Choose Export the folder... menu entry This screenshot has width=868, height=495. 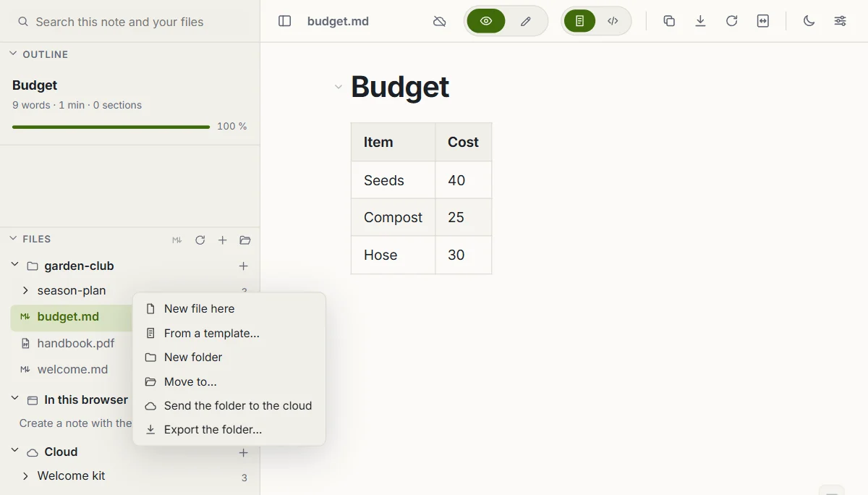click(x=229, y=429)
